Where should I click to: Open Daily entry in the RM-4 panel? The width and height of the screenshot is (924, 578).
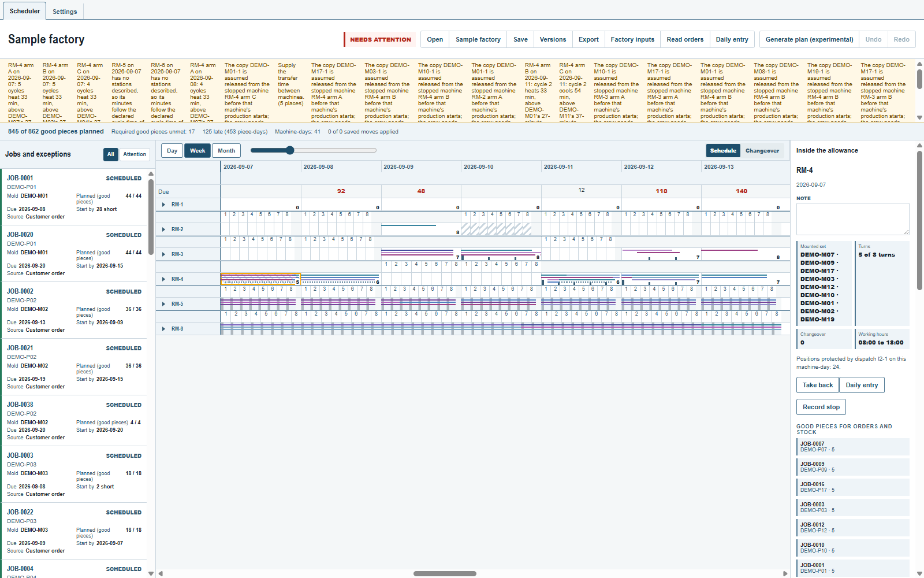click(862, 385)
